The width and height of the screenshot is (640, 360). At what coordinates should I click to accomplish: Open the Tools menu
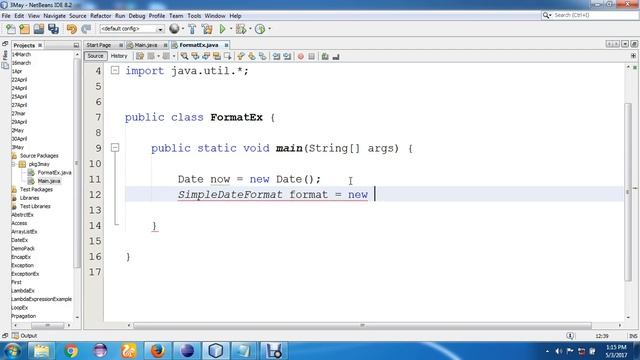194,16
